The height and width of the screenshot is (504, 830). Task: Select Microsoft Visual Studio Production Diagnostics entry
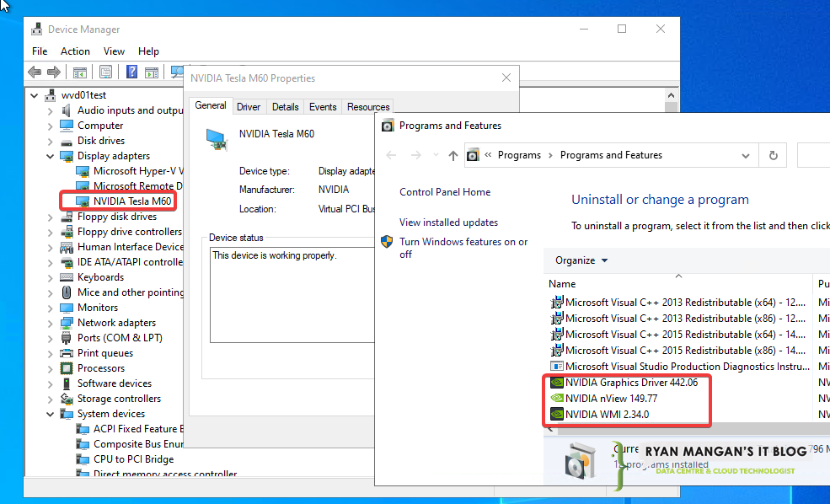tap(687, 367)
